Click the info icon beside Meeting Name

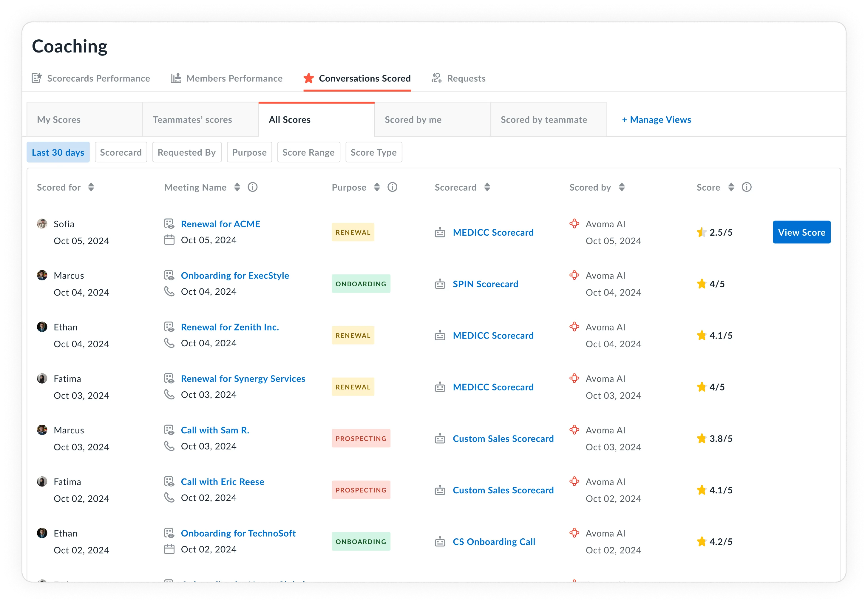pos(253,187)
